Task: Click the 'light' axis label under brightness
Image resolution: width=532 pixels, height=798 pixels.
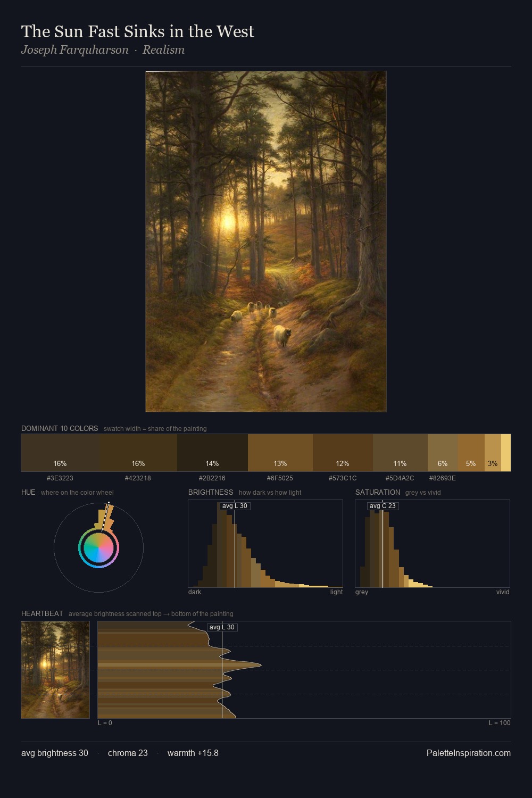Action: (x=336, y=592)
